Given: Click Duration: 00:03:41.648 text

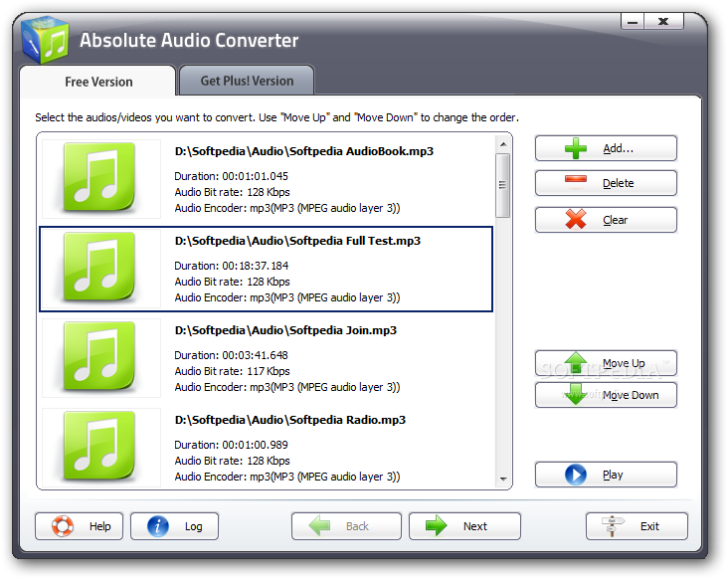Looking at the screenshot, I should pyautogui.click(x=231, y=355).
